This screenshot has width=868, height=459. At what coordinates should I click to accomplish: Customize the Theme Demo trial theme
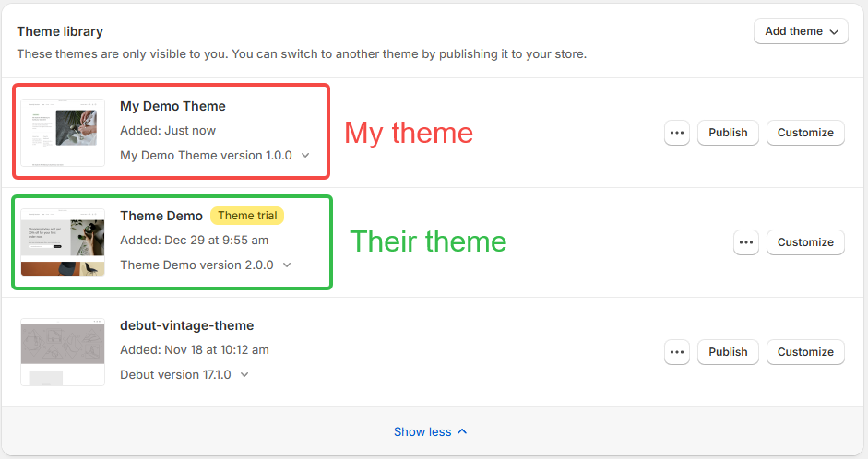pos(805,242)
